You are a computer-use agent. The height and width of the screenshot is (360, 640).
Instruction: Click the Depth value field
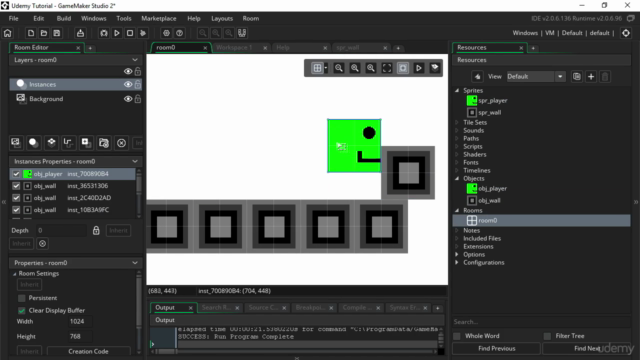(x=61, y=231)
